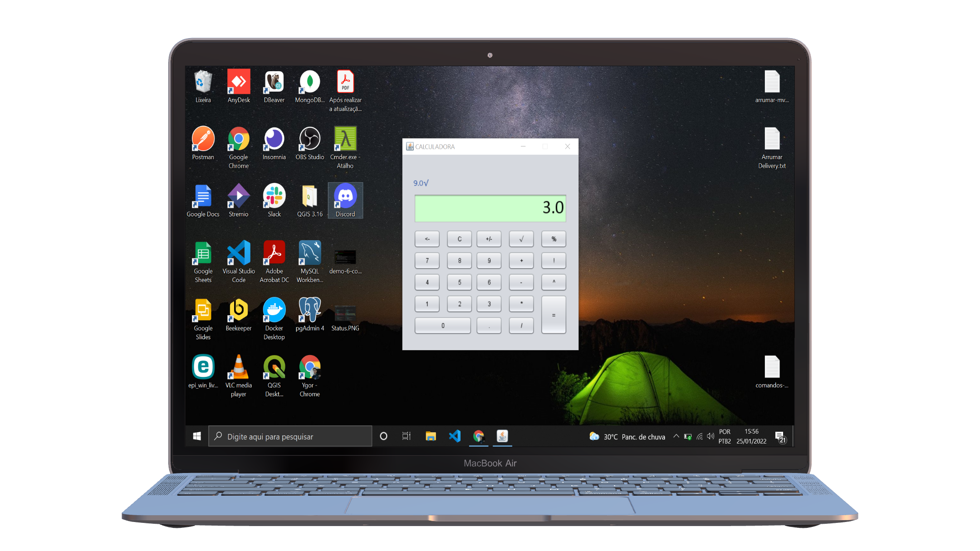Click the backspace arrow calculator button

click(427, 239)
